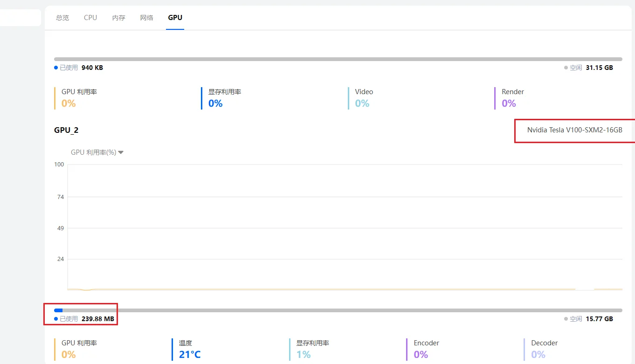The image size is (635, 364).
Task: Click the GPU_2 section heading
Action: [66, 130]
